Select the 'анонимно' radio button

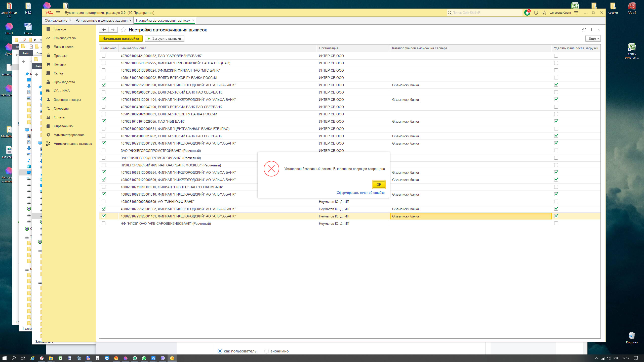click(x=266, y=351)
